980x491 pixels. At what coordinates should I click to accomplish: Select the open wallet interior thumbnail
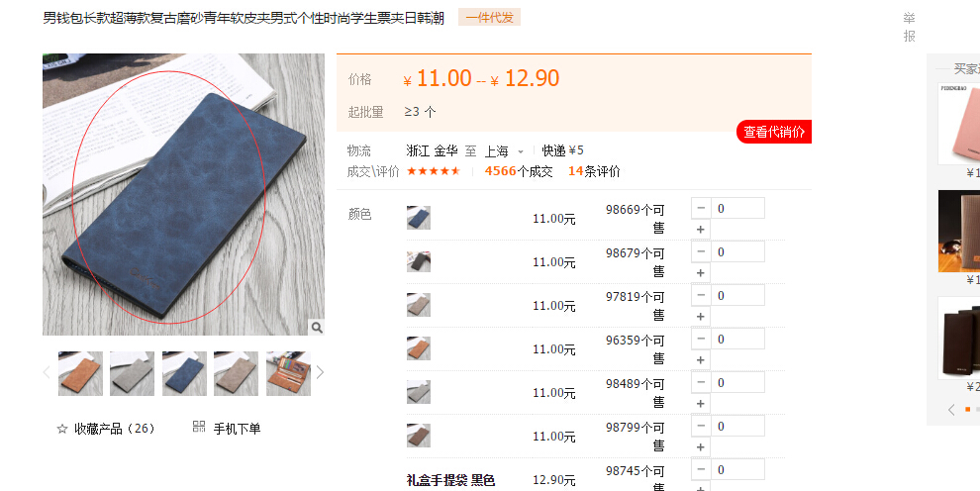click(x=288, y=373)
